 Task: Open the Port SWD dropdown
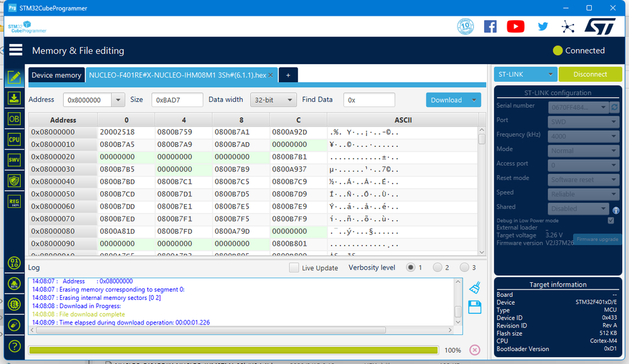584,122
